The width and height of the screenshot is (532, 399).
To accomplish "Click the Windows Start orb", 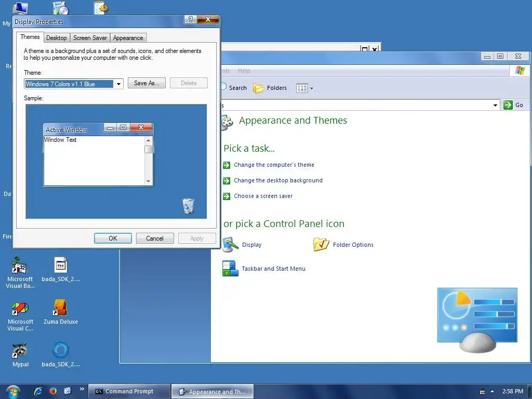I will click(x=12, y=392).
